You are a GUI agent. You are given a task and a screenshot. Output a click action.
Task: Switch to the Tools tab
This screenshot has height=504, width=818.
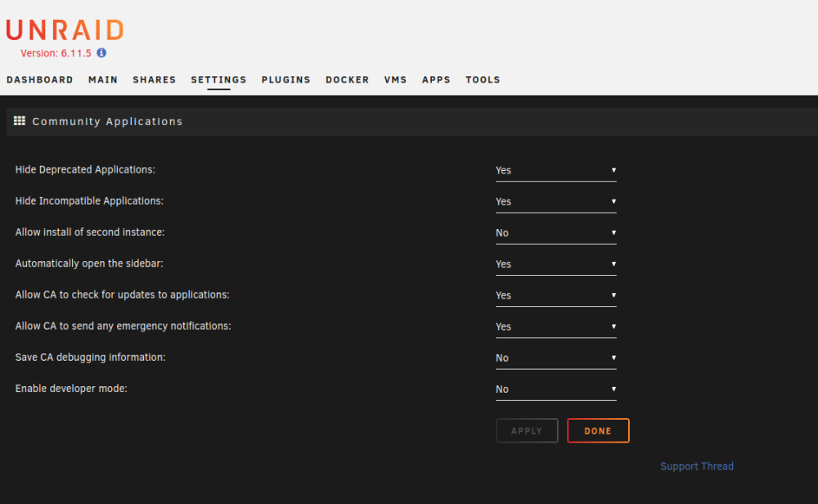coord(483,80)
